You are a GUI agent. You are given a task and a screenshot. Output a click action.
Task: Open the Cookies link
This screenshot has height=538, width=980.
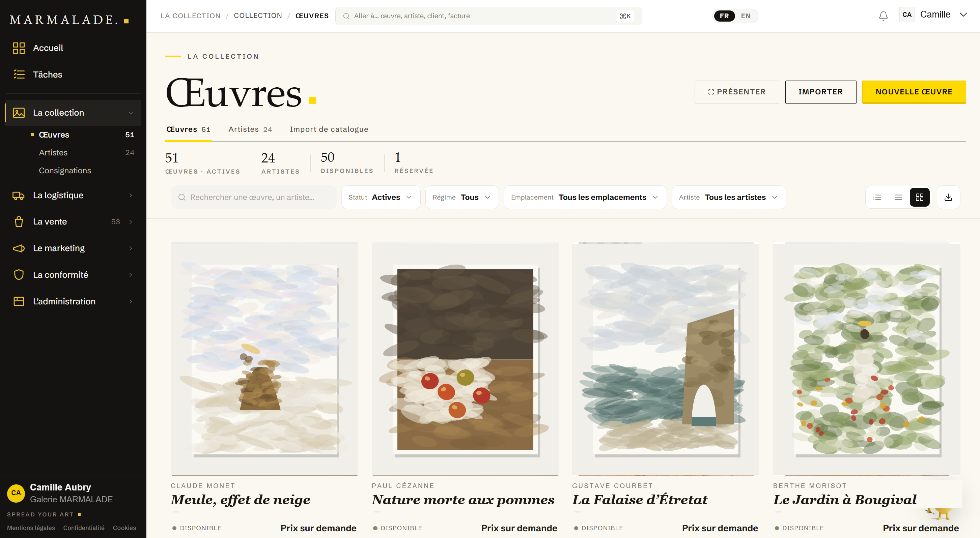click(x=124, y=528)
